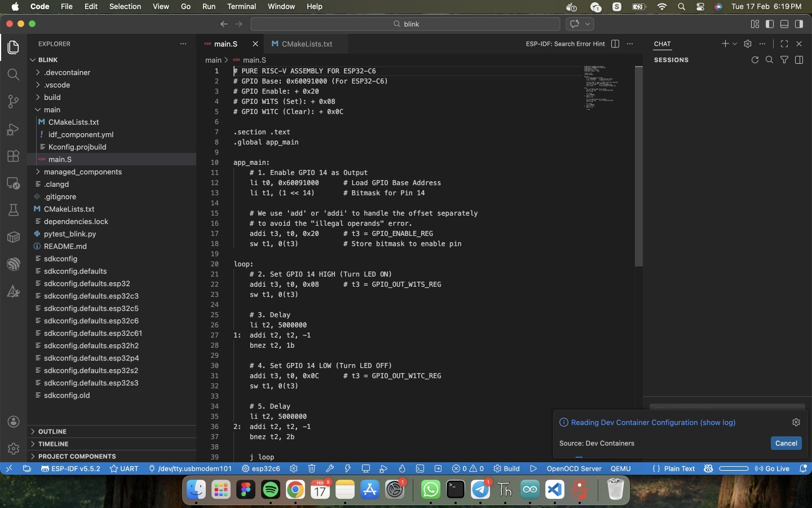The width and height of the screenshot is (812, 508).
Task: Open ESP-IDF Explorer from the activity bar
Action: 14,264
